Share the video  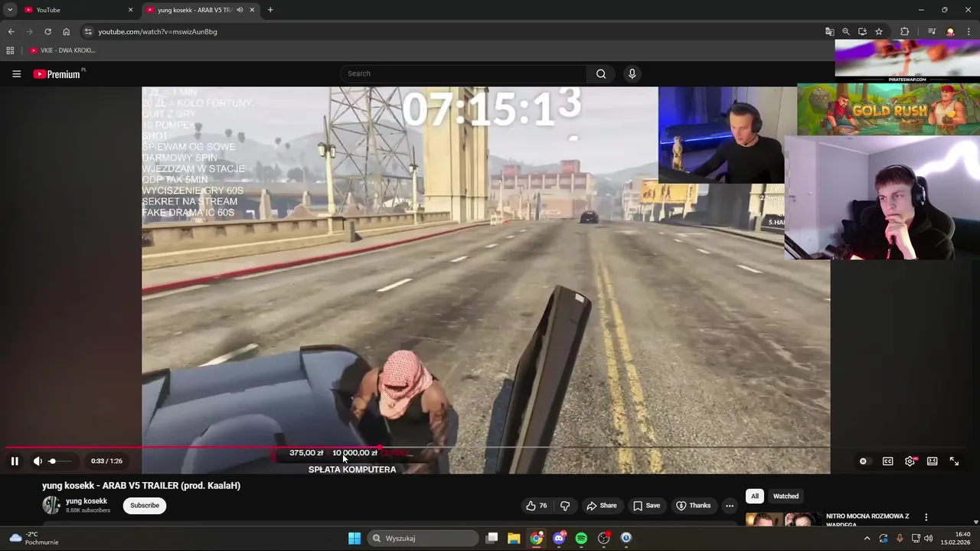click(x=602, y=505)
